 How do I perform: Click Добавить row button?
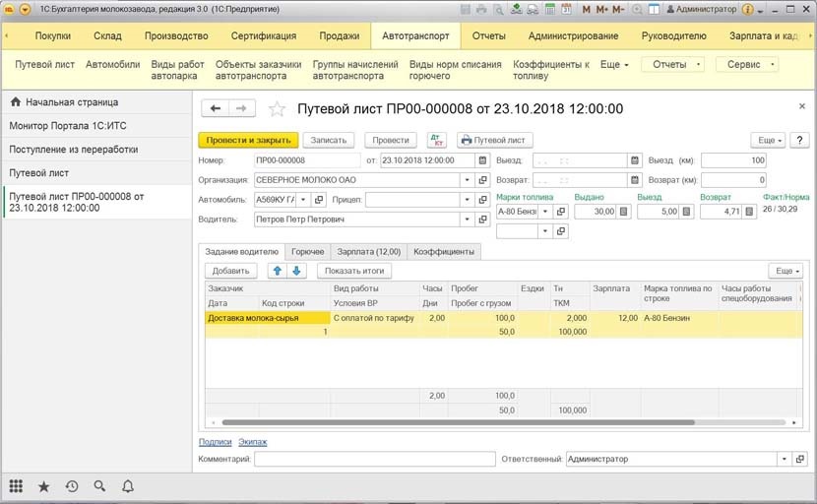point(230,271)
